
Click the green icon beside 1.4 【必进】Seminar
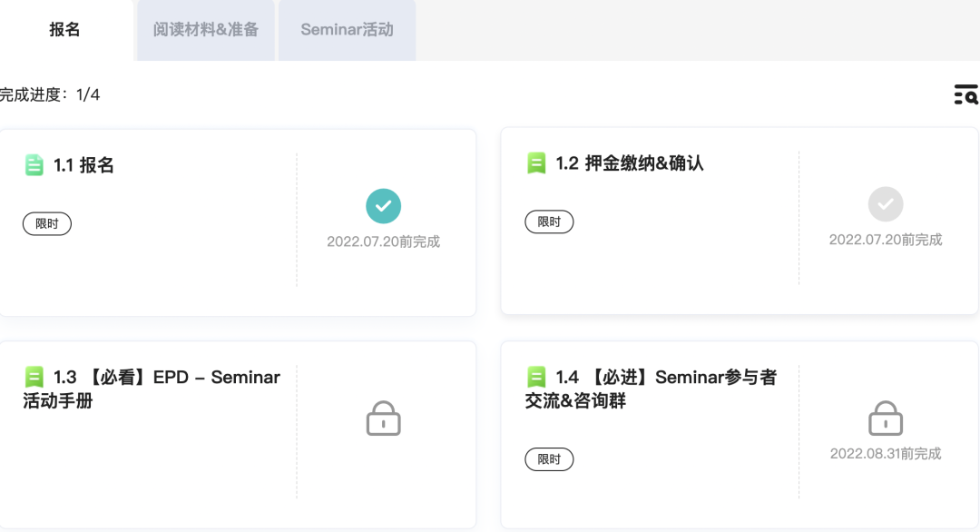pos(536,377)
